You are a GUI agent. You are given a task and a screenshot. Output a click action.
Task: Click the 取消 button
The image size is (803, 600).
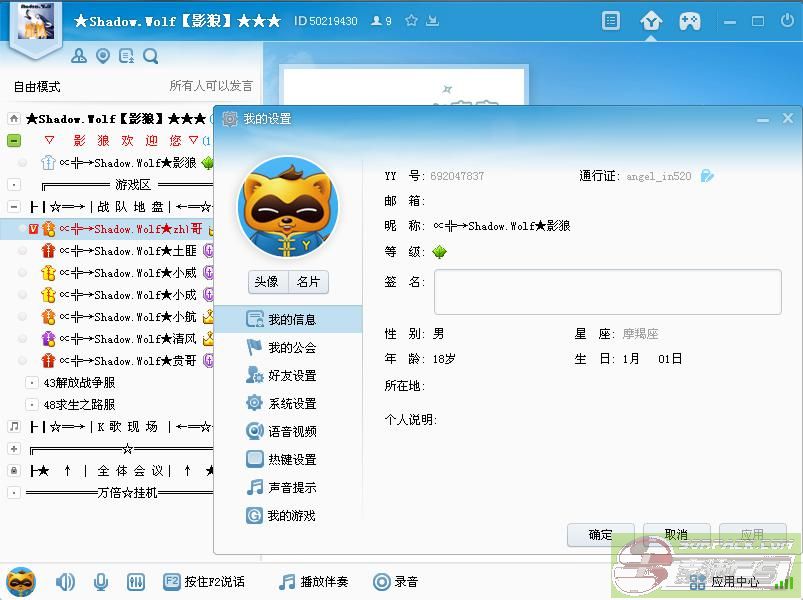[x=677, y=535]
